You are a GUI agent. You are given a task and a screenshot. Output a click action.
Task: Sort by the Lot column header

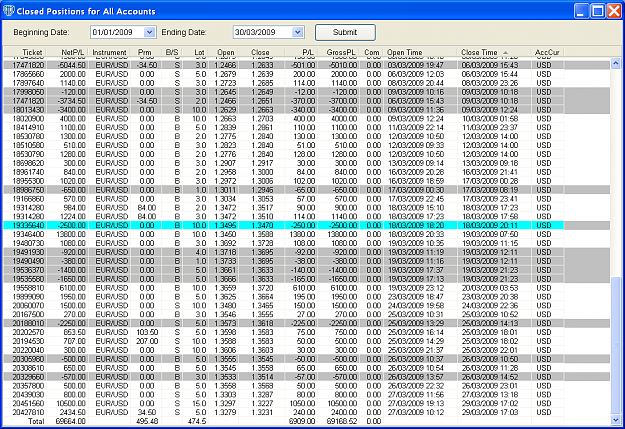coord(199,52)
